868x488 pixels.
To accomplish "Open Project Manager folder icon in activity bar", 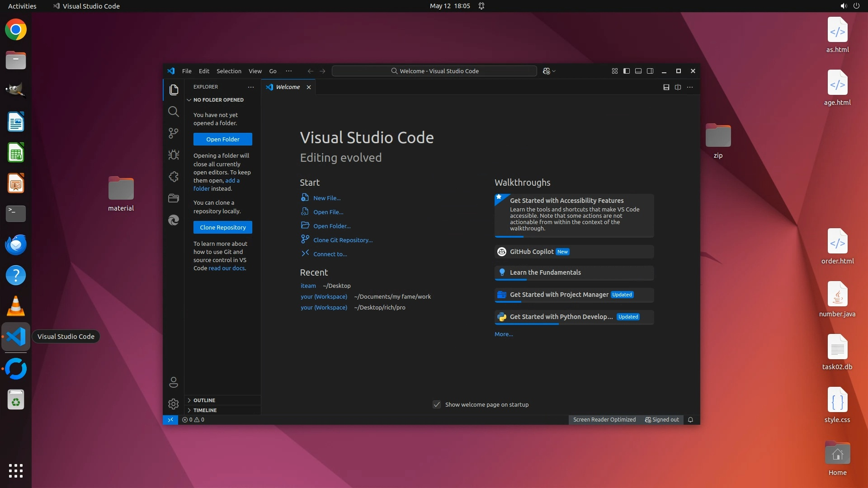I will 173,198.
